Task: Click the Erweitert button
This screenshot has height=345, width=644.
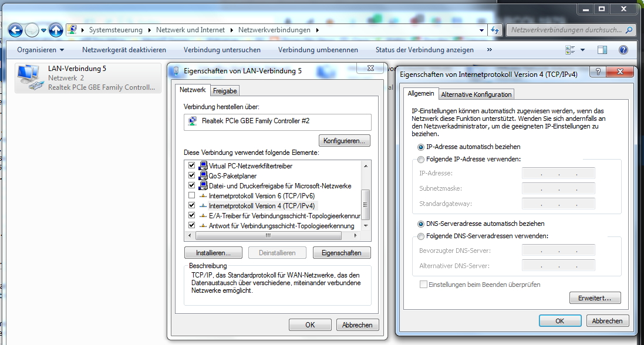Action: pyautogui.click(x=595, y=298)
